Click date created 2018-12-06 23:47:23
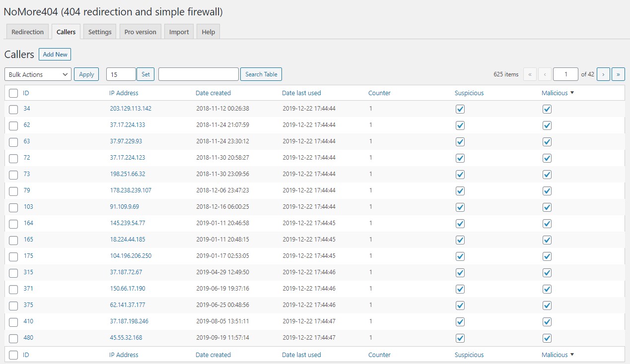 coord(222,190)
